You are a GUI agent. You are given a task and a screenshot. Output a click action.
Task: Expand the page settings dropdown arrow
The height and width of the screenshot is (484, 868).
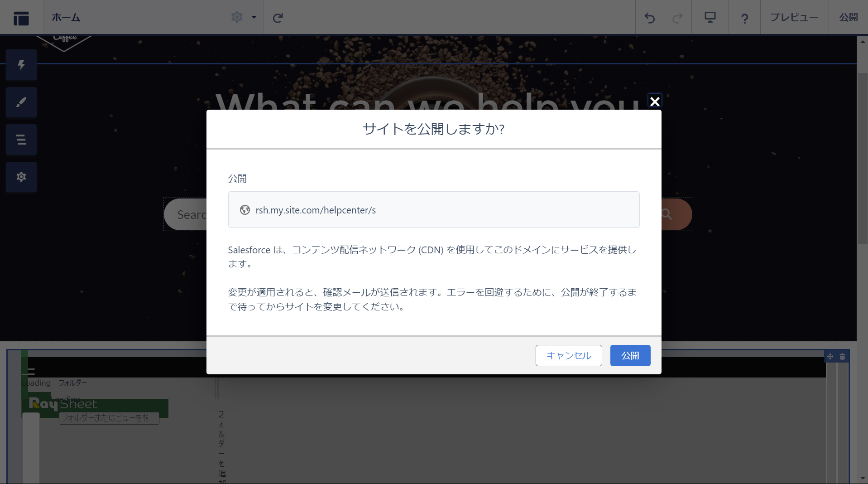[254, 17]
